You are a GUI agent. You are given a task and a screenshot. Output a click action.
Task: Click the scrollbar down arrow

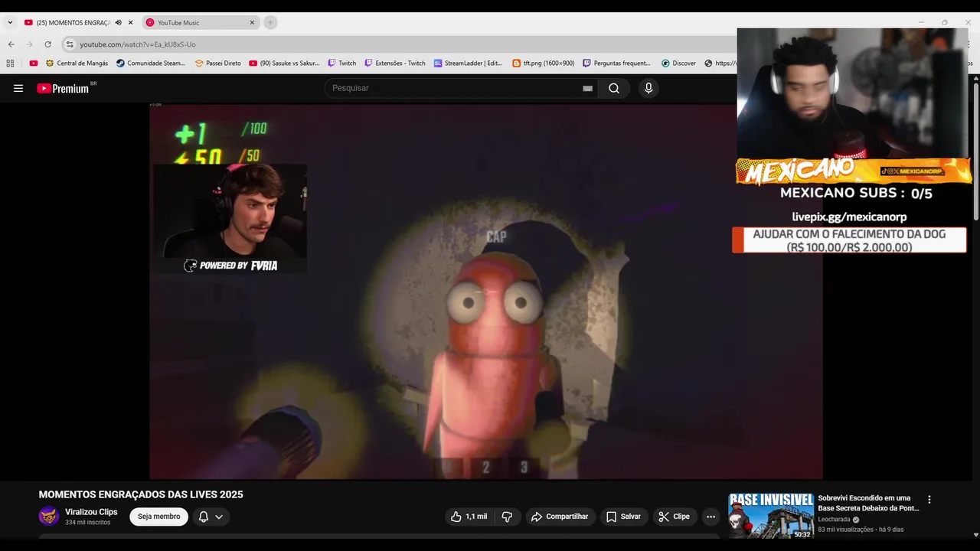[x=975, y=535]
